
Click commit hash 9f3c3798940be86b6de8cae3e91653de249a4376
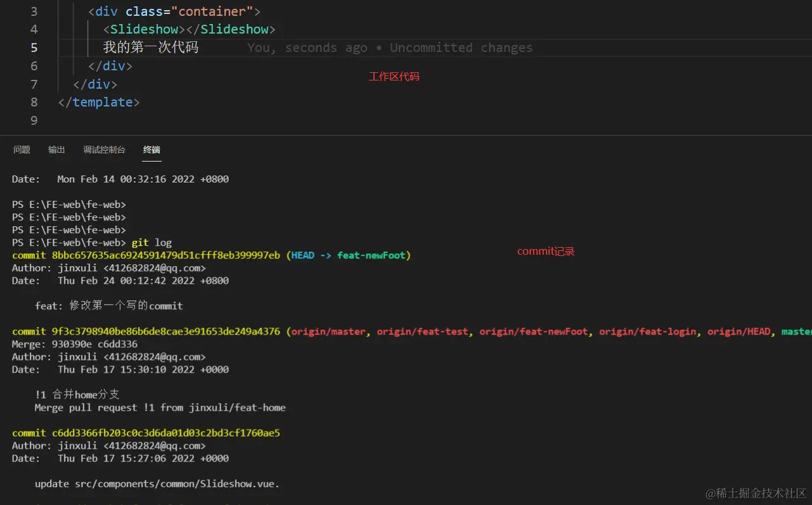tap(165, 331)
